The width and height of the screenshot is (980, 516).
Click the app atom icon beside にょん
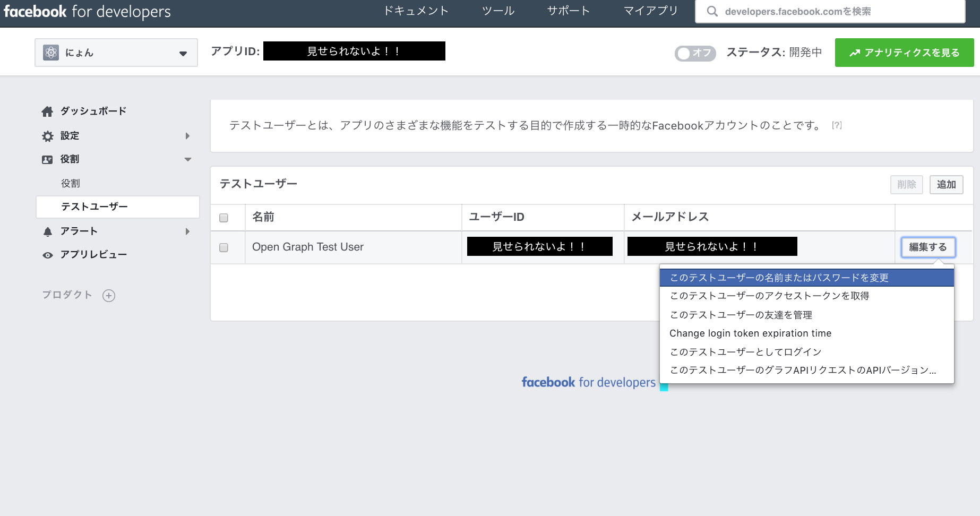[51, 53]
